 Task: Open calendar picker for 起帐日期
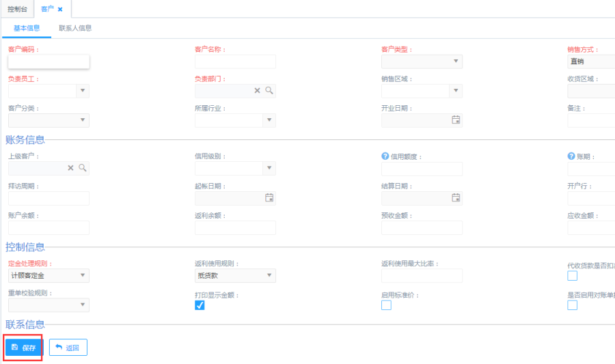[269, 198]
